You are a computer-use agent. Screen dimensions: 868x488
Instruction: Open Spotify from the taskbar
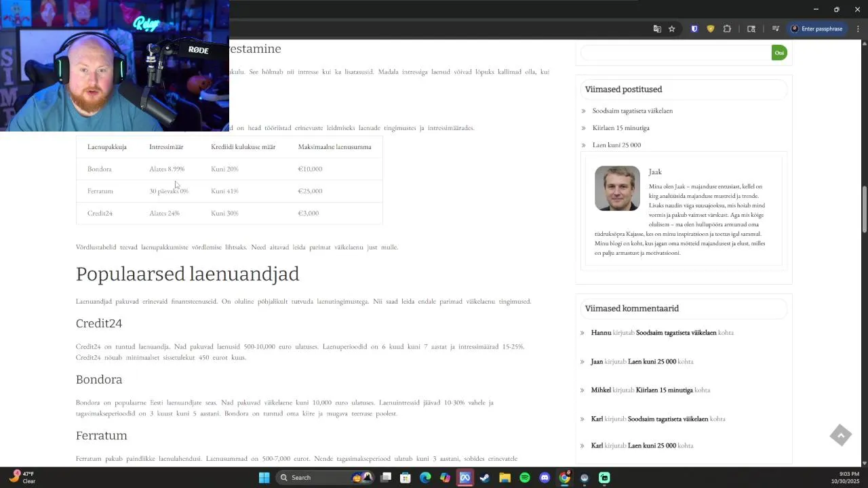pyautogui.click(x=524, y=478)
